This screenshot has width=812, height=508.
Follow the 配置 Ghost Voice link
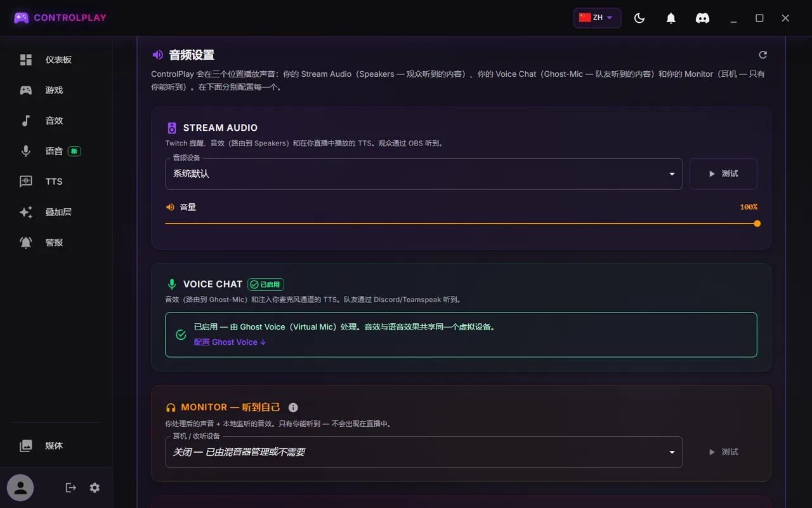230,342
